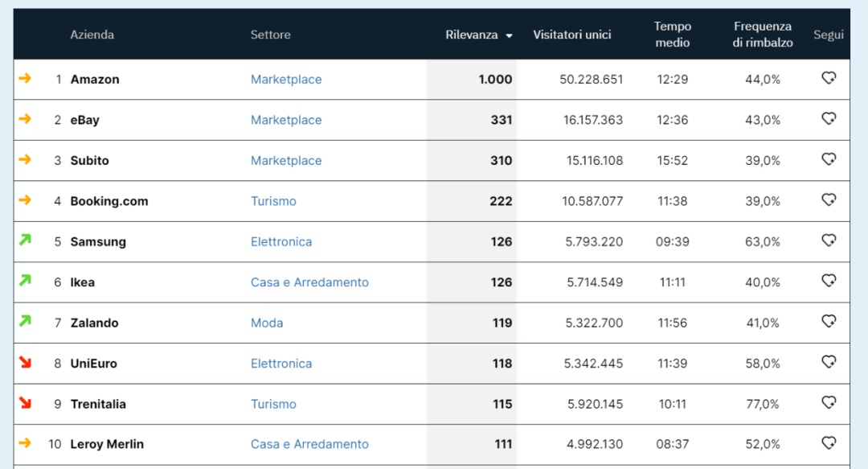
Task: Click the Segui column header
Action: [x=828, y=35]
